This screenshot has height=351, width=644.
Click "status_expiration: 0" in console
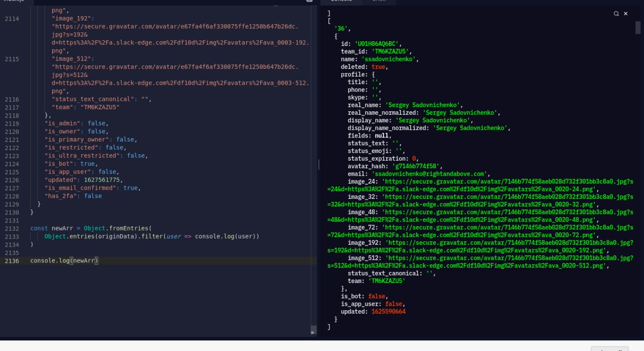(383, 159)
